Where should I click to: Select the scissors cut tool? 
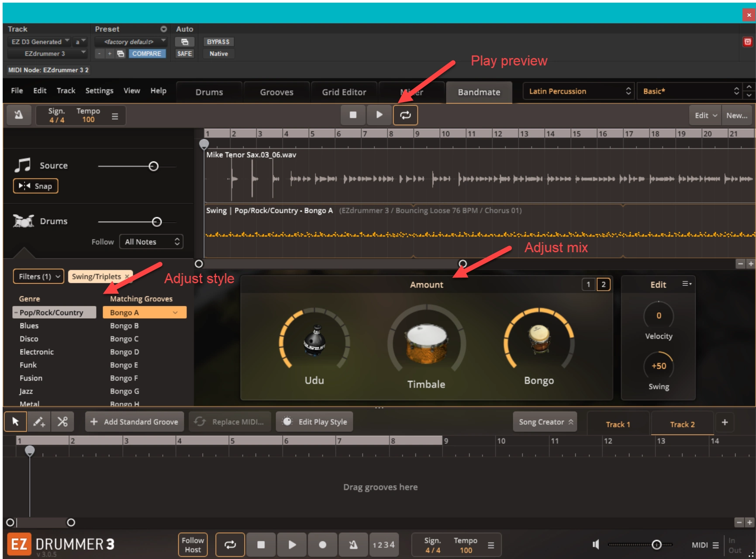pos(62,422)
